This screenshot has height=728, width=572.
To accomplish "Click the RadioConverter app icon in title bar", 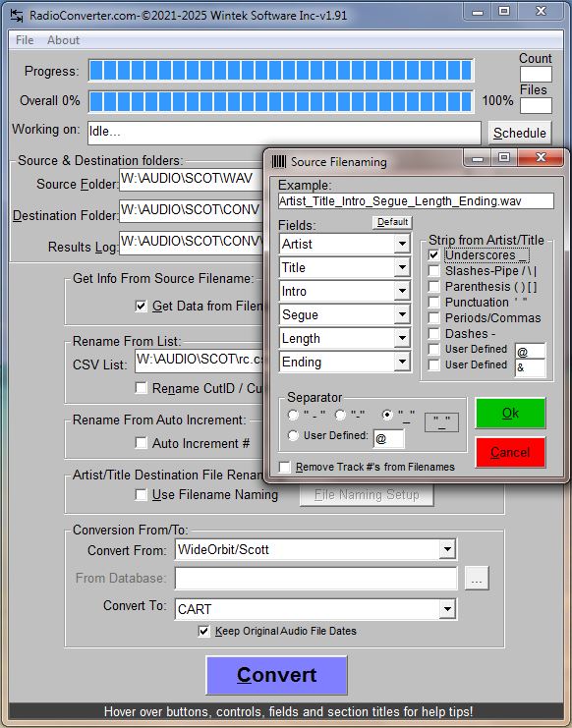I will click(17, 16).
